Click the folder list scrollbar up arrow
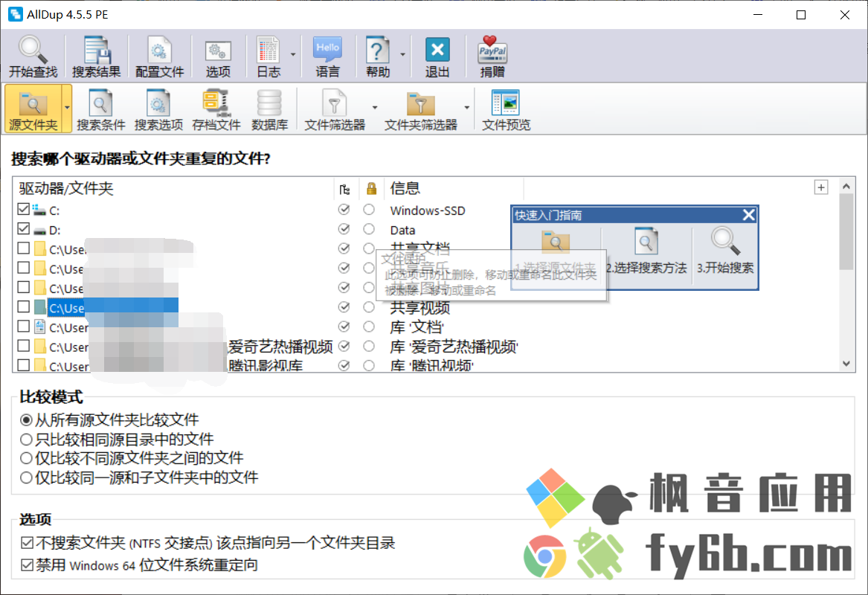 click(x=846, y=187)
